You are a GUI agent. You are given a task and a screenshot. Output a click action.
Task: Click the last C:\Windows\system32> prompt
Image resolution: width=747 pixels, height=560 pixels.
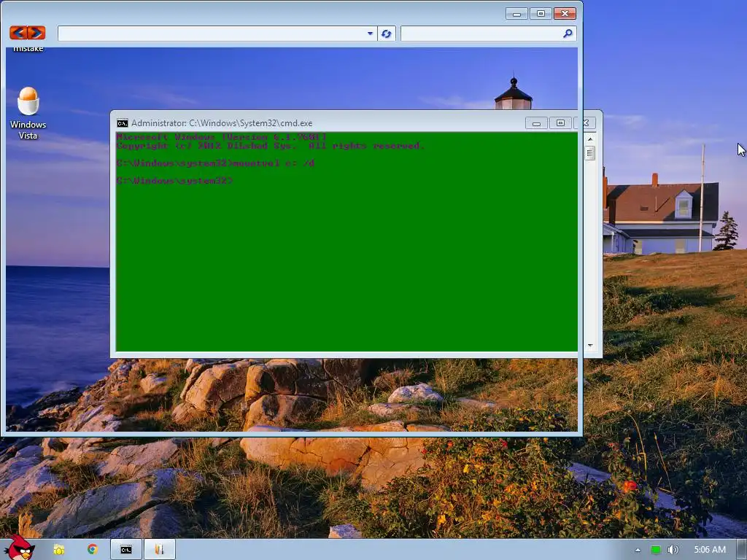175,181
